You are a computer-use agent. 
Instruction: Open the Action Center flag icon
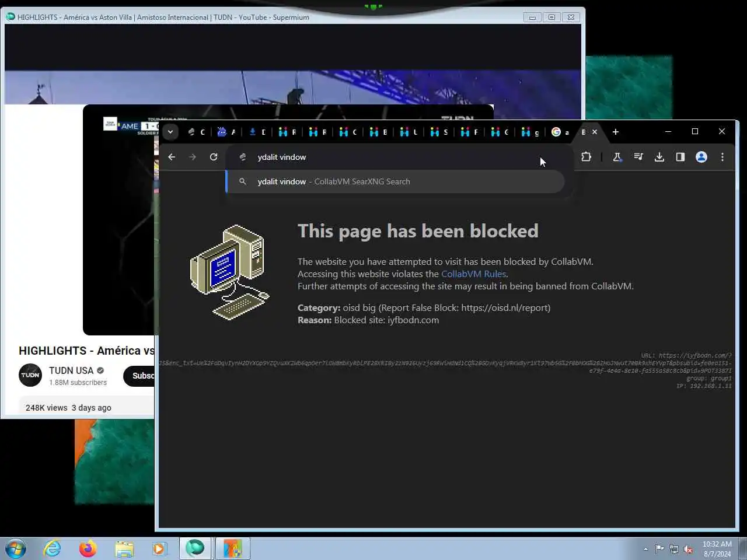pos(659,549)
